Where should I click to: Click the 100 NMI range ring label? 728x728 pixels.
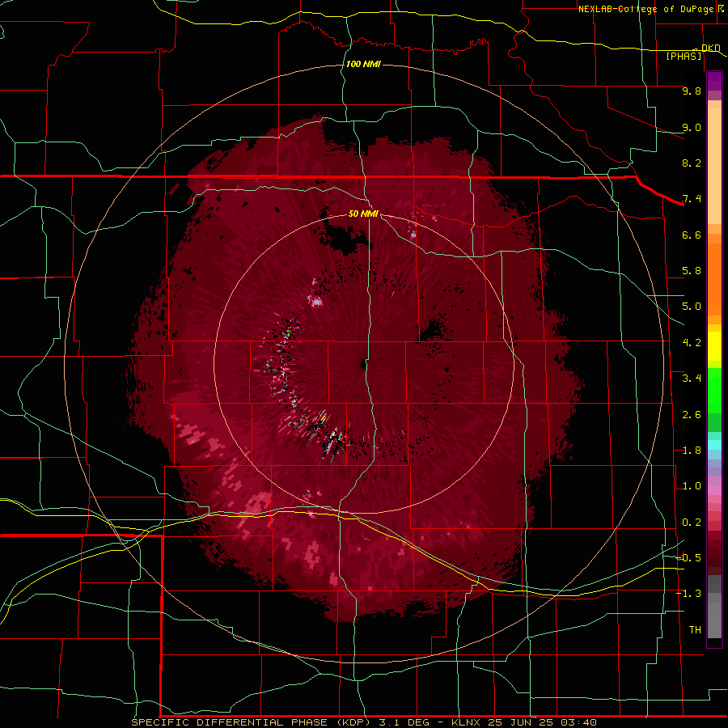[363, 64]
